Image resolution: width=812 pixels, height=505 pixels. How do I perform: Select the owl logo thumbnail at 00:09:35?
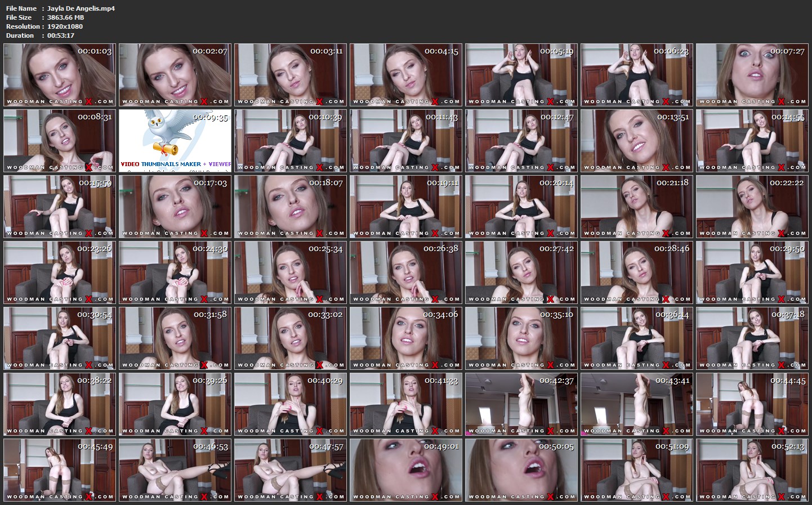pos(175,141)
